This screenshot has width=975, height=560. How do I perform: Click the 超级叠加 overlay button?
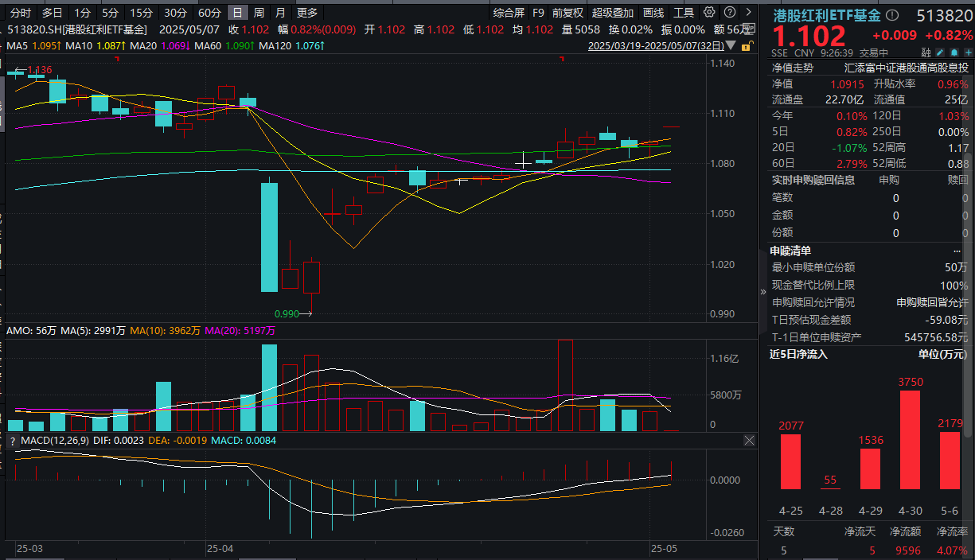pos(613,13)
